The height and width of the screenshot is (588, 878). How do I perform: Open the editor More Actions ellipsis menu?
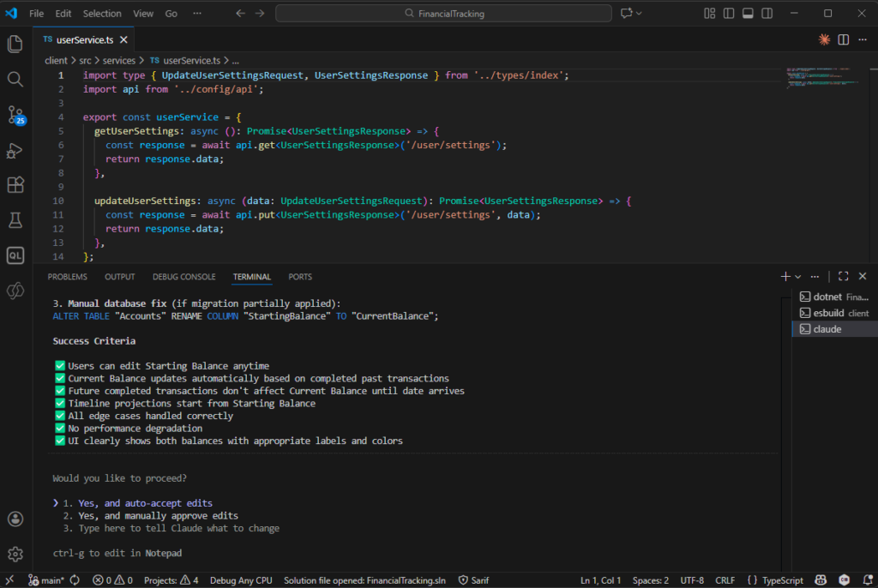(x=863, y=39)
